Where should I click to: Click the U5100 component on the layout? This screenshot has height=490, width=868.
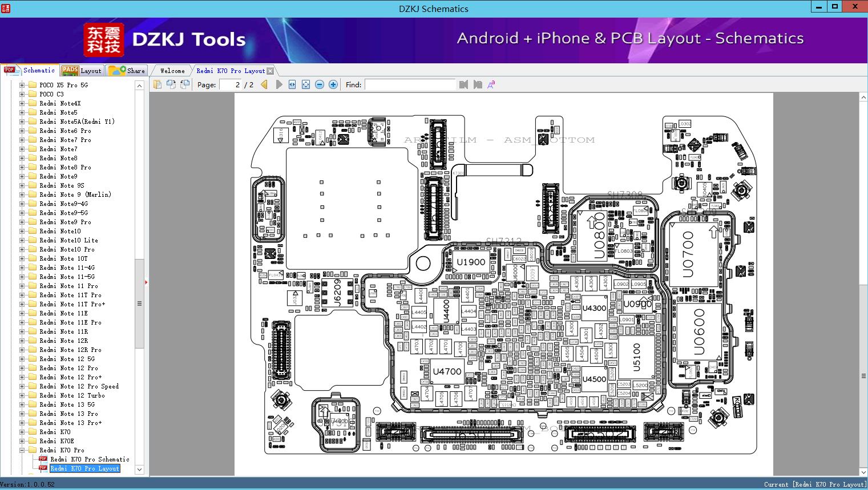click(637, 358)
